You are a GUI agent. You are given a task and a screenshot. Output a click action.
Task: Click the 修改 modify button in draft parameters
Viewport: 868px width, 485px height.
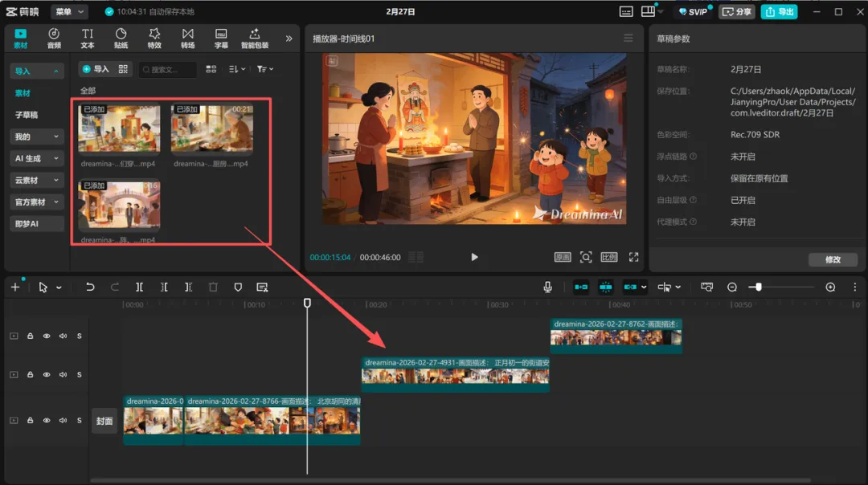point(833,259)
